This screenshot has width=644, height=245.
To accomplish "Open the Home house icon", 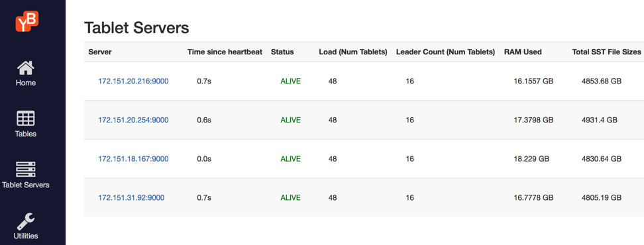I will [25, 68].
